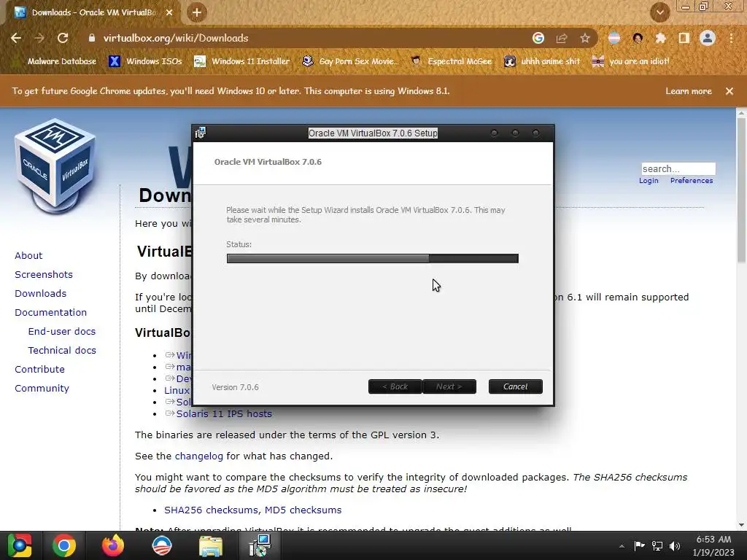Open the Preferences link
This screenshot has width=747, height=560.
[x=692, y=181]
